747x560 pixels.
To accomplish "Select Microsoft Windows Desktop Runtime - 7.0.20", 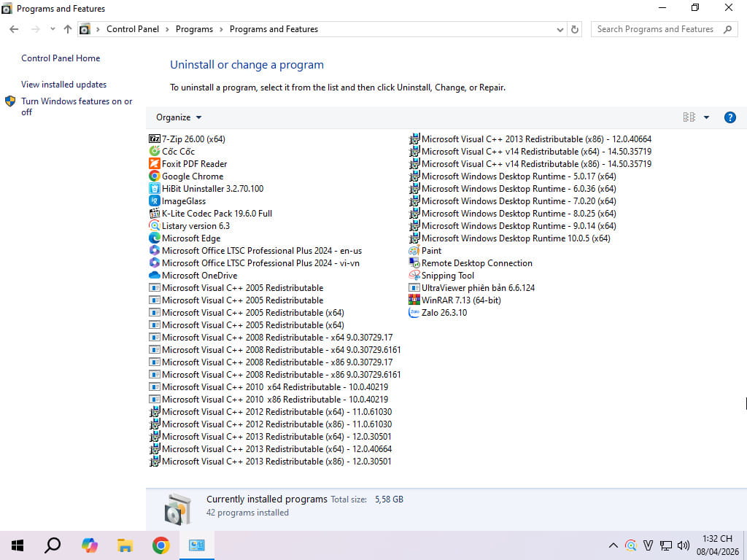I will click(513, 201).
